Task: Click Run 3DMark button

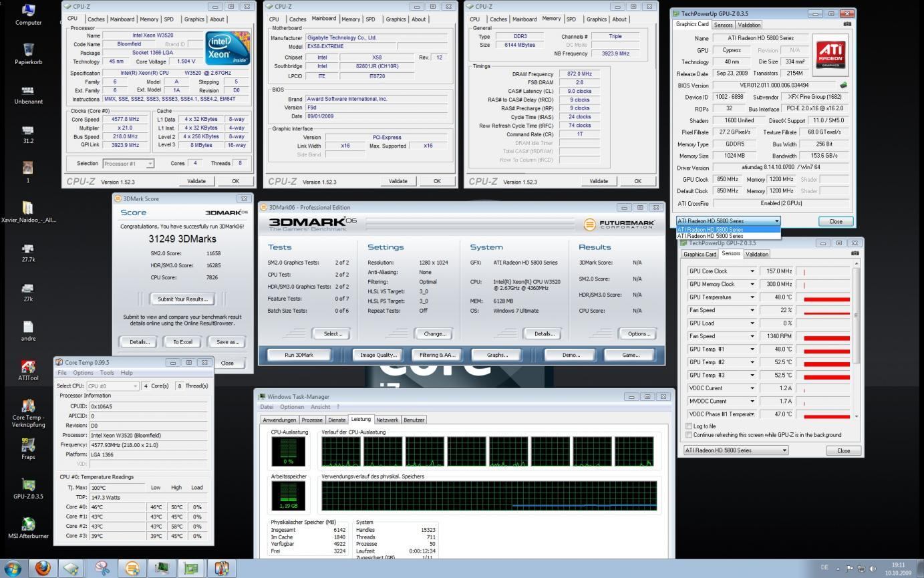Action: tap(299, 355)
